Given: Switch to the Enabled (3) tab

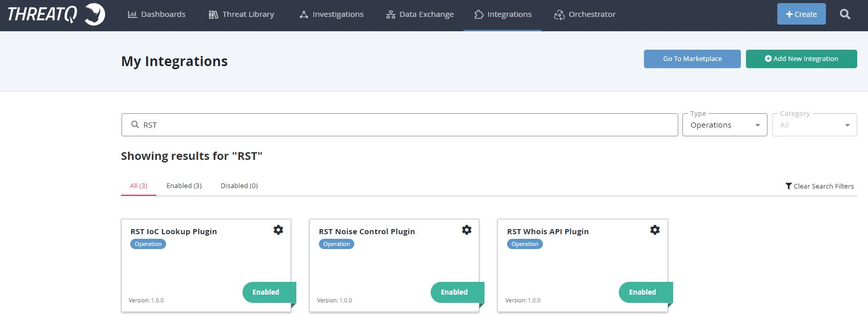Looking at the screenshot, I should [x=184, y=186].
